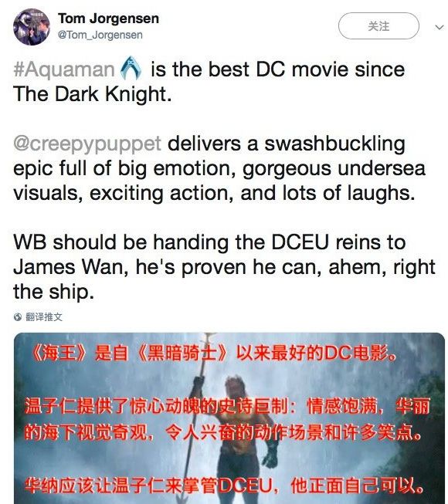Click the Aquaman figure holding the trident
Image resolution: width=448 pixels, height=504 pixels.
point(236,428)
